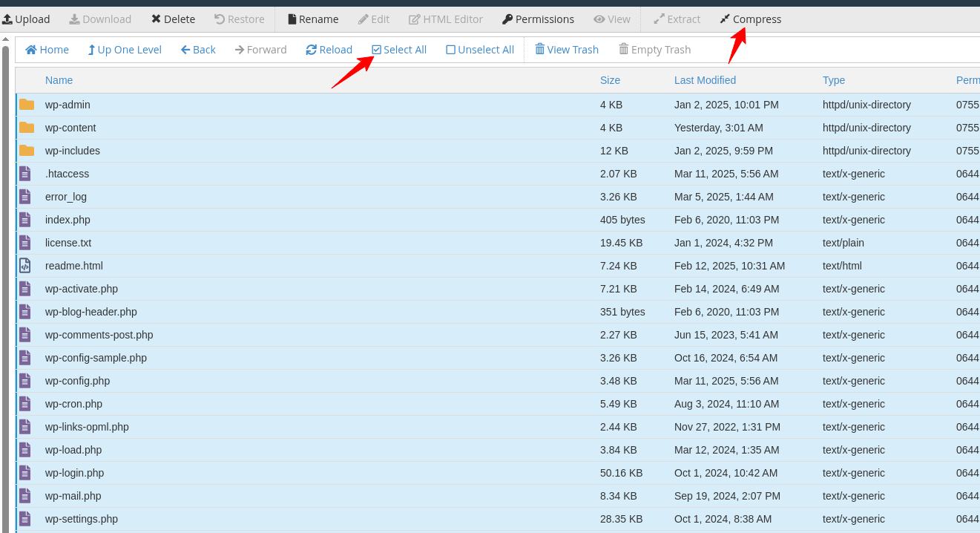Click the 28.35 KB size cell
This screenshot has height=533, width=980.
click(x=621, y=519)
